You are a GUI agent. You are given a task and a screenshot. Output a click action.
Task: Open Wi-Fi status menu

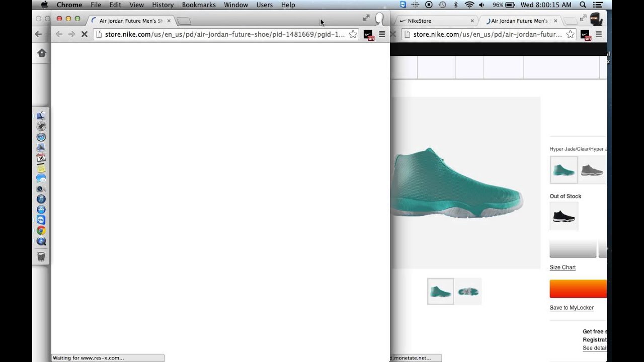pyautogui.click(x=469, y=5)
